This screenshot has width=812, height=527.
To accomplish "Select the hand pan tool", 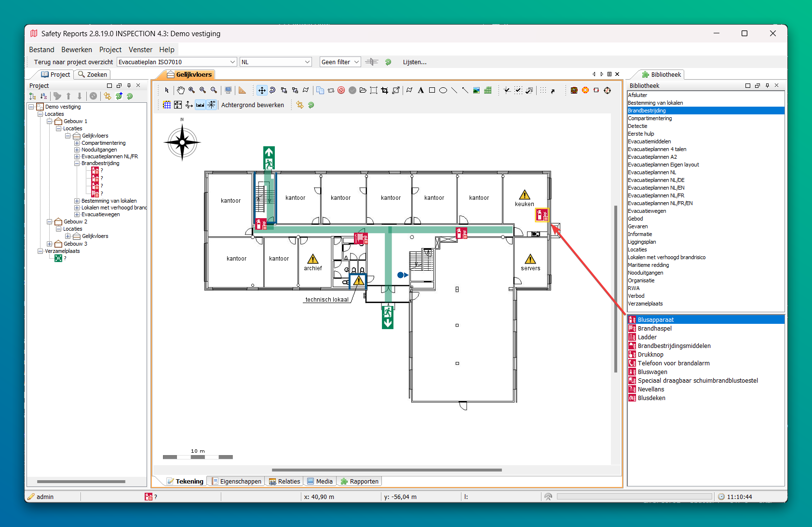I will (180, 90).
